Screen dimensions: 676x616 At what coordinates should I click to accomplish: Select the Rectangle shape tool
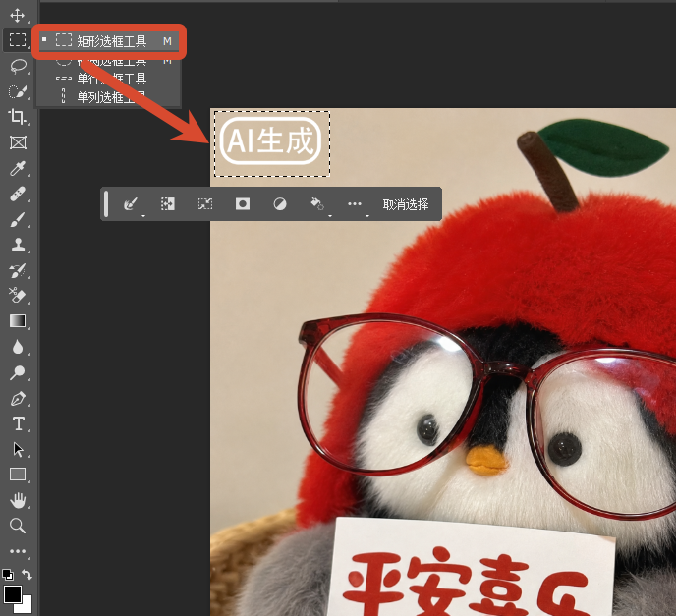point(18,475)
